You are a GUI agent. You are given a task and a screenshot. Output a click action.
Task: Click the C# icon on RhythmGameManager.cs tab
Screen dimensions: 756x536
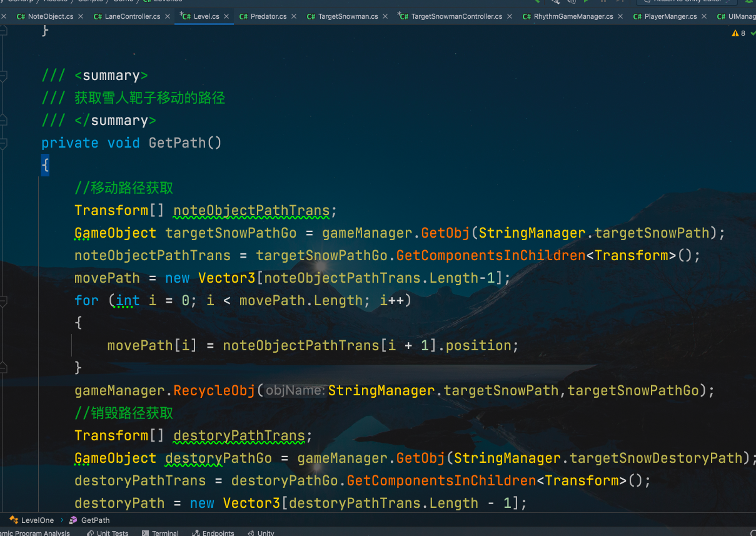point(527,16)
